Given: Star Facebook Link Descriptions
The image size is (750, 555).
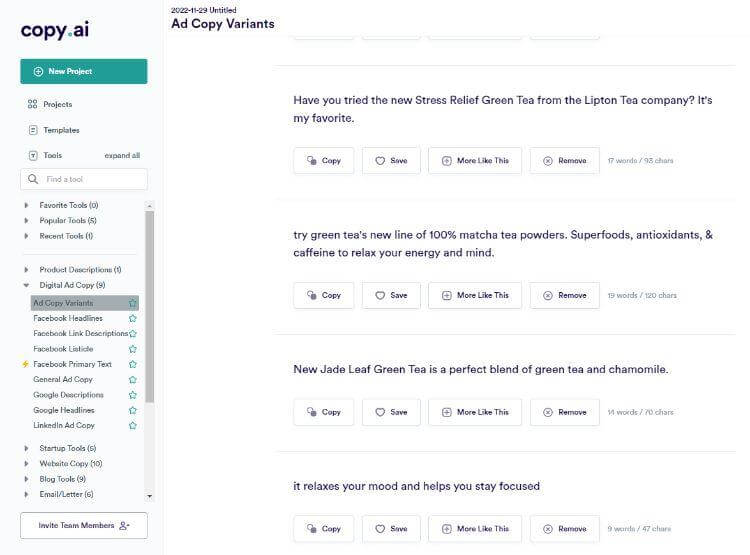Looking at the screenshot, I should [133, 333].
